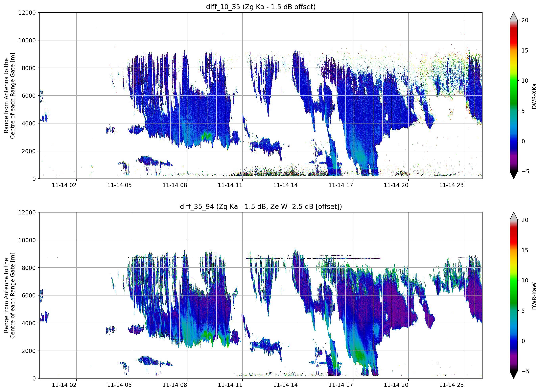541x392 pixels.
Task: Click the DWR-XKa colorbar label
Action: click(534, 96)
